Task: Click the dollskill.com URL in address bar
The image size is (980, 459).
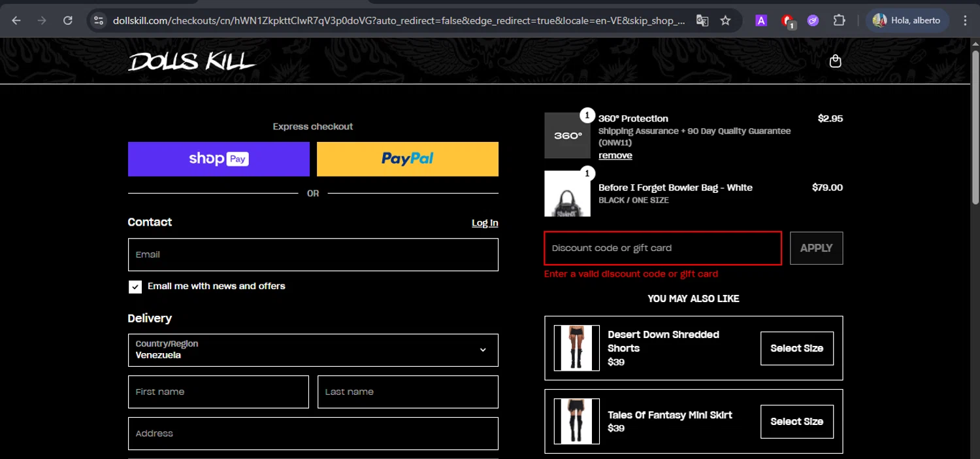Action: [399, 20]
